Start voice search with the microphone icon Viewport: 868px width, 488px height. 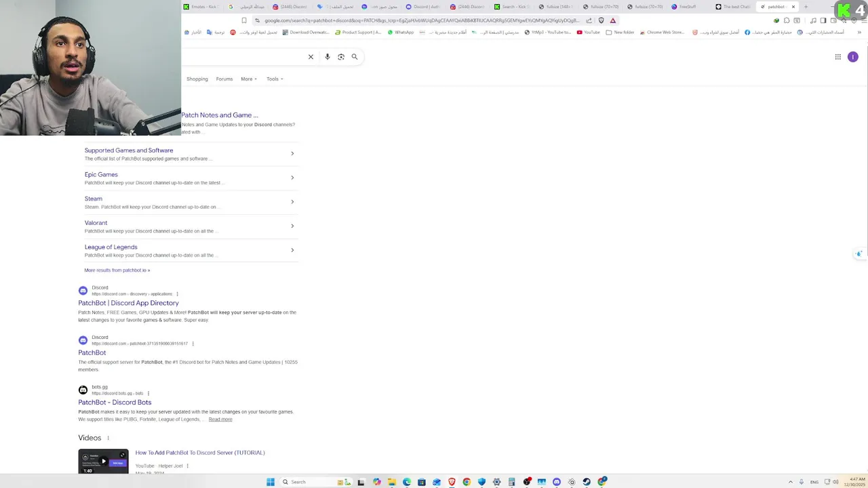point(327,57)
